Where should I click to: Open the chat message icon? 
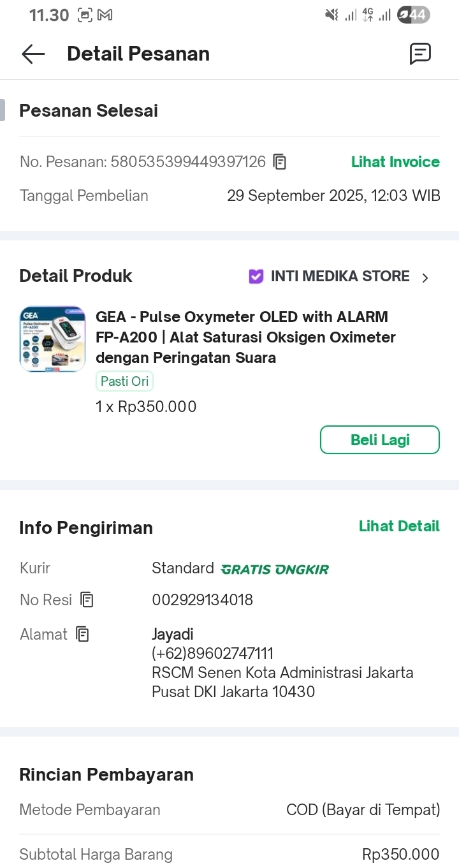pos(420,54)
